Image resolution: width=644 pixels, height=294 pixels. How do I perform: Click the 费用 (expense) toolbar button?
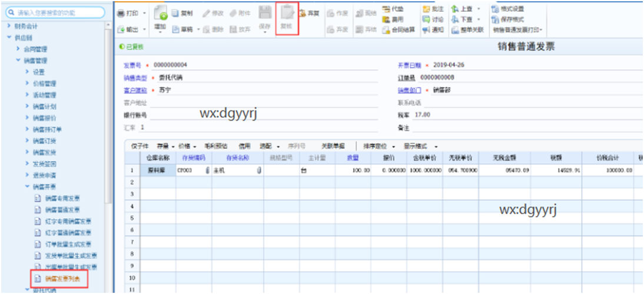tap(393, 19)
